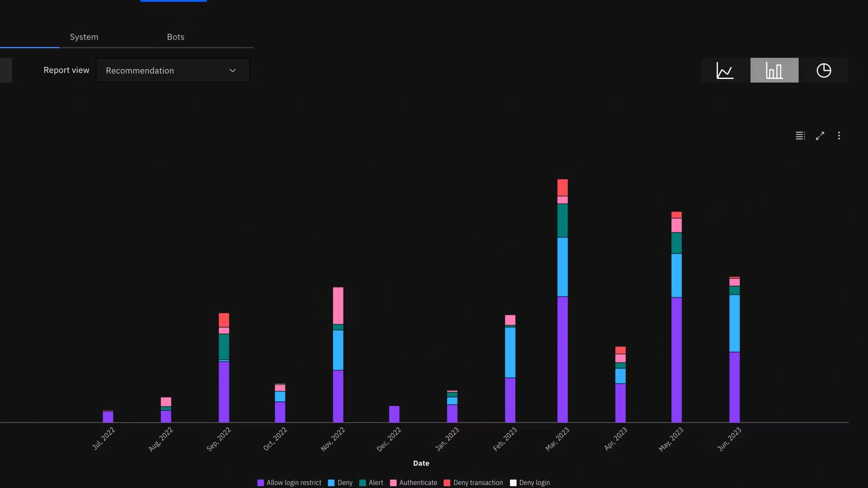Switch to line chart view
868x488 pixels.
click(x=725, y=71)
